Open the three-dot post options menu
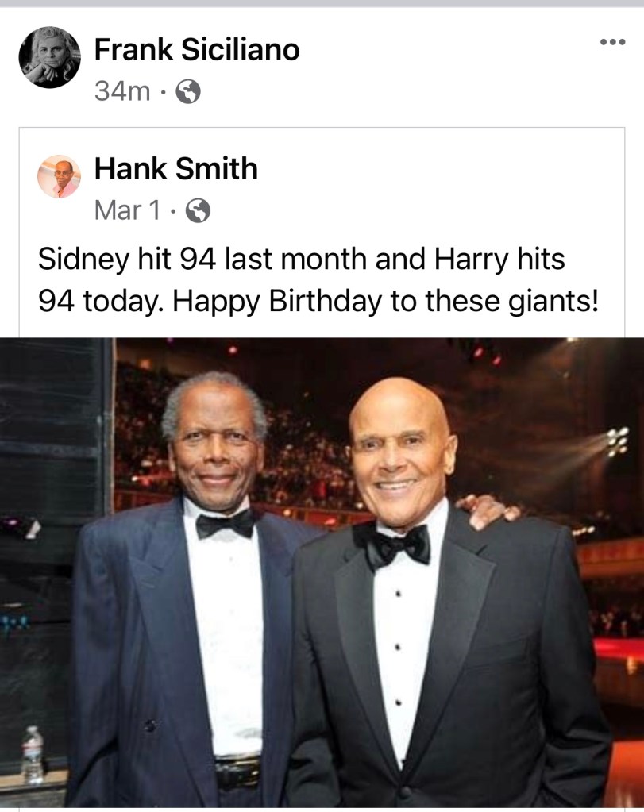 (x=612, y=42)
